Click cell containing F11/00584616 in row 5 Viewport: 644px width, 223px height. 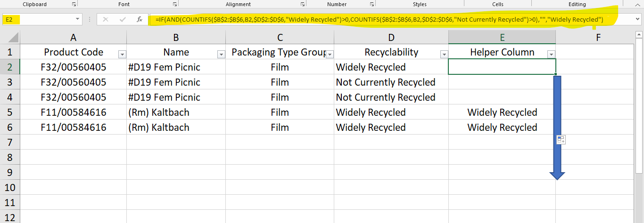(x=74, y=112)
